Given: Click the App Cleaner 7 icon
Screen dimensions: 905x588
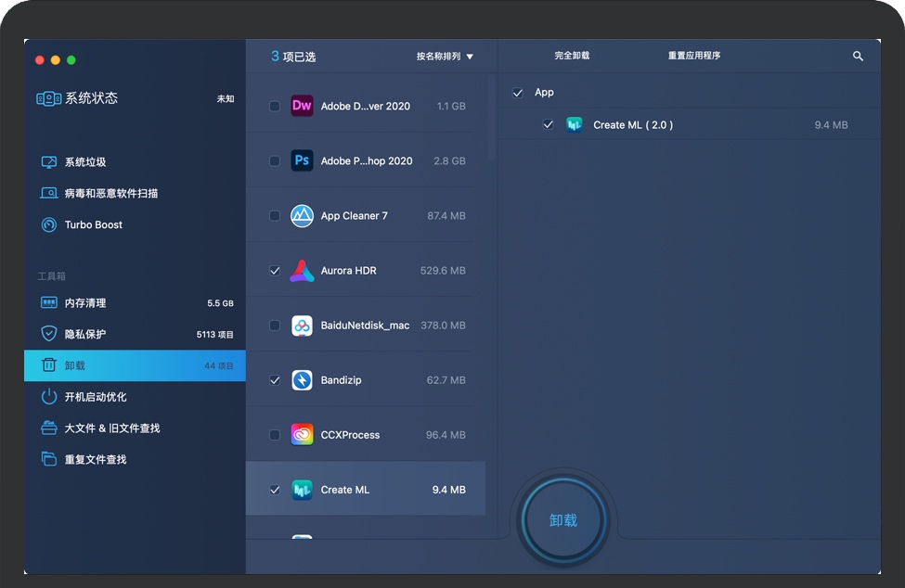Looking at the screenshot, I should point(302,215).
